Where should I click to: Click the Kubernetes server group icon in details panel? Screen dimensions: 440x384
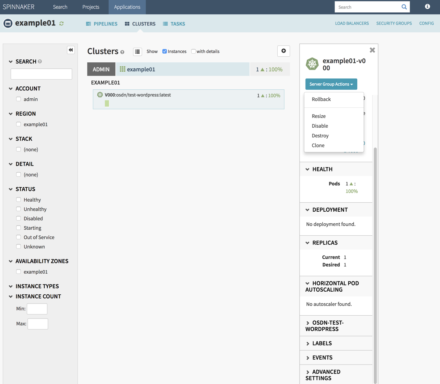click(x=312, y=64)
